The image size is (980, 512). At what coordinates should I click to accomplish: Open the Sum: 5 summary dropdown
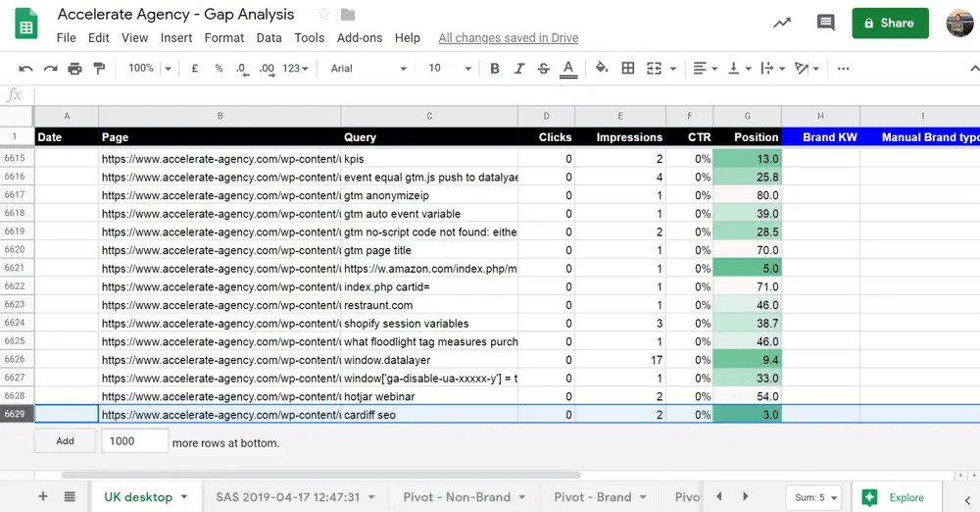point(813,497)
